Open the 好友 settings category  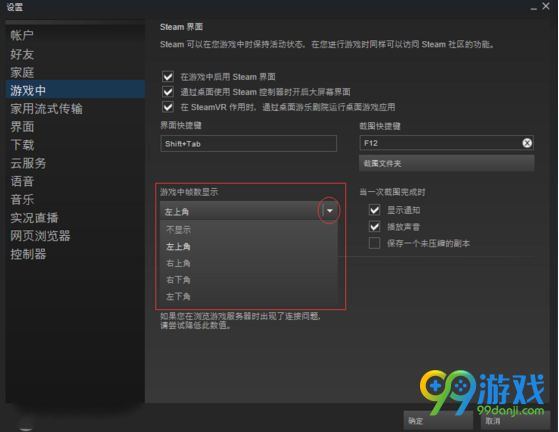22,54
